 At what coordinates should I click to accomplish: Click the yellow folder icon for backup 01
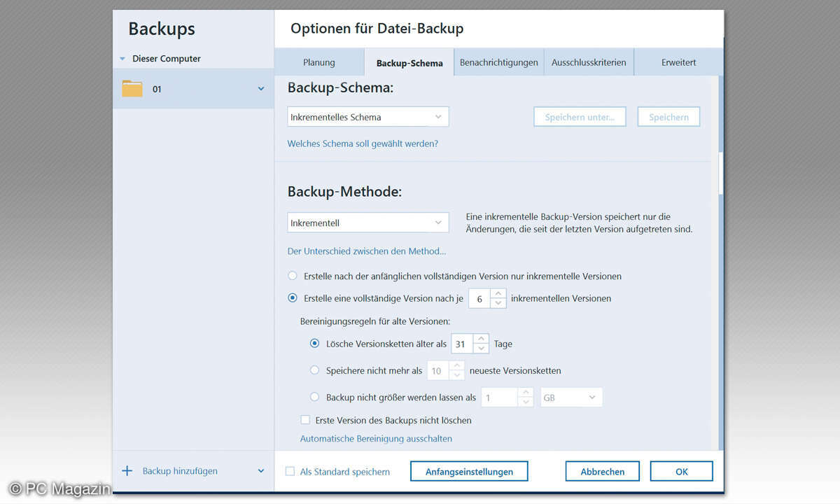(132, 89)
